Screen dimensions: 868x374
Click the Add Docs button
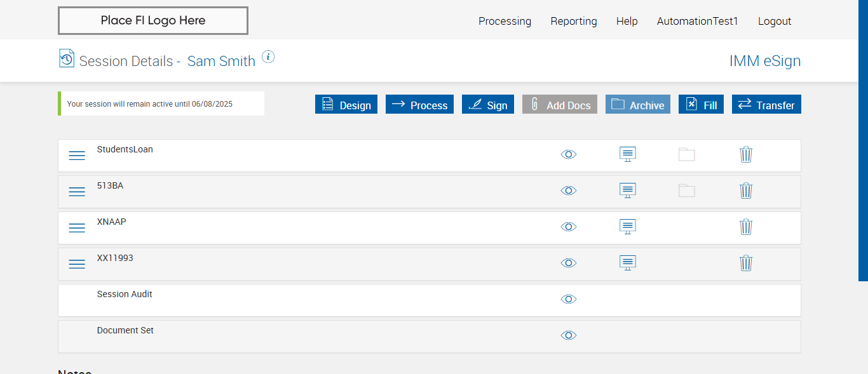[x=560, y=105]
